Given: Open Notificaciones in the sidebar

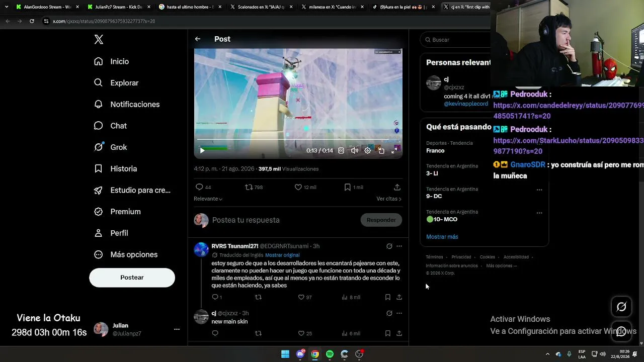Looking at the screenshot, I should coord(126,105).
